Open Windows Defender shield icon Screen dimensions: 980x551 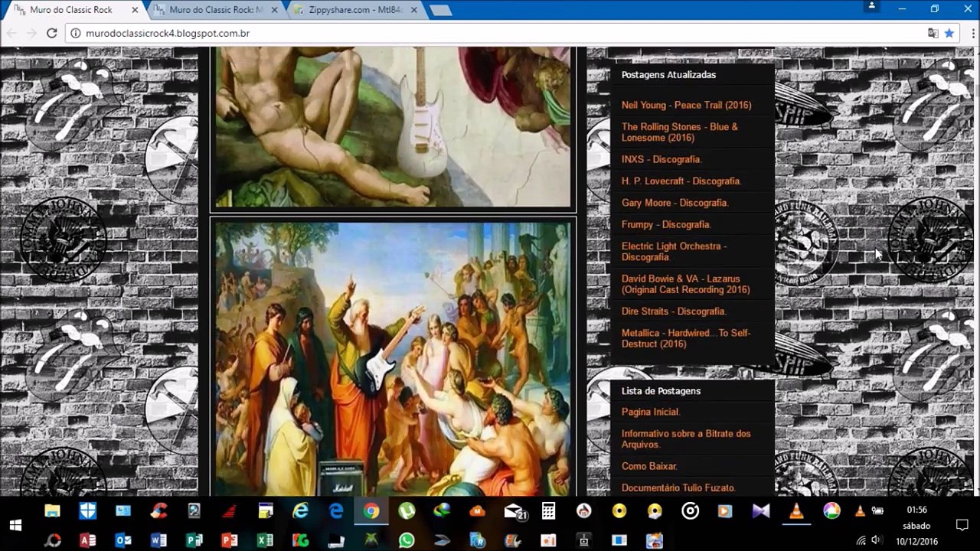[x=88, y=510]
